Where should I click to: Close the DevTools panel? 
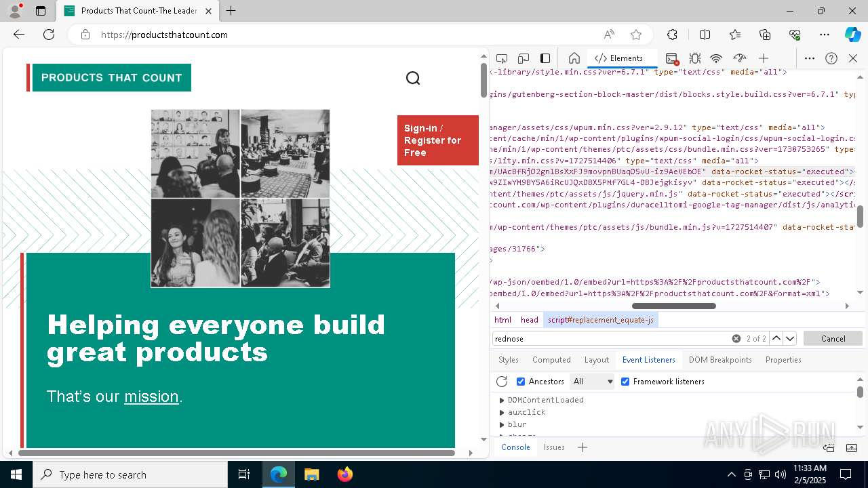pyautogui.click(x=853, y=58)
